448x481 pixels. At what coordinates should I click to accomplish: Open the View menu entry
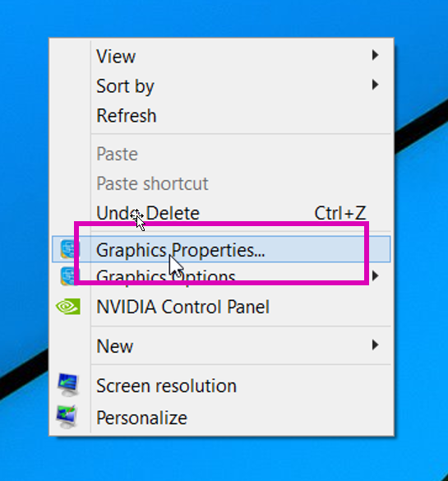point(221,56)
